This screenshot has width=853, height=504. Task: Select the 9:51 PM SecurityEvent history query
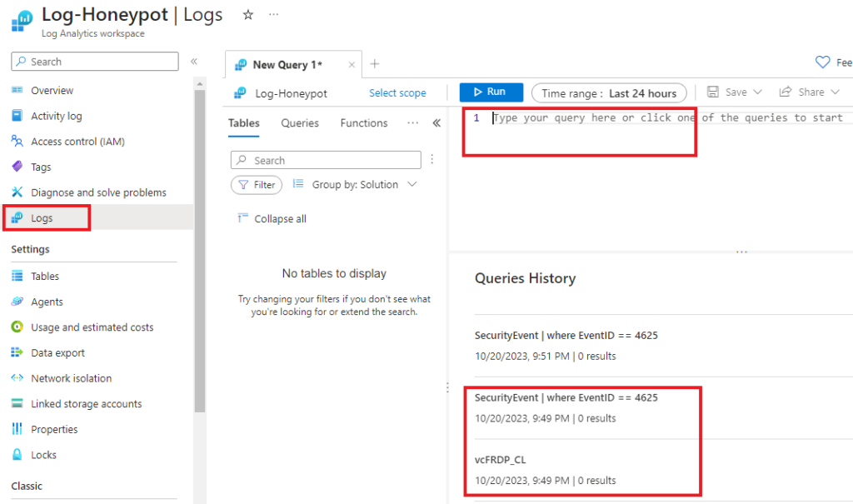pyautogui.click(x=566, y=346)
